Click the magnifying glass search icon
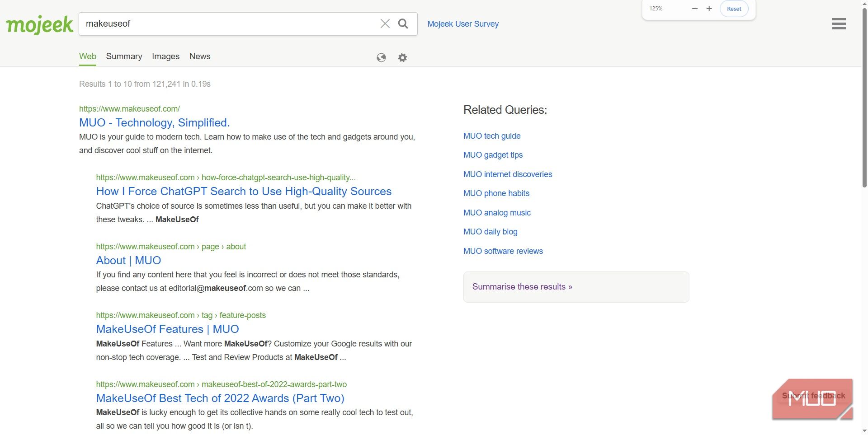 pos(403,23)
